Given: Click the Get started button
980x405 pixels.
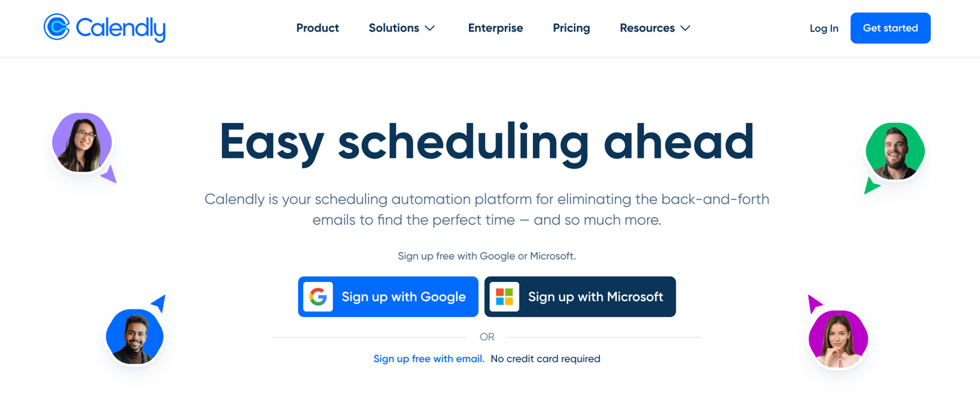Looking at the screenshot, I should [x=891, y=28].
